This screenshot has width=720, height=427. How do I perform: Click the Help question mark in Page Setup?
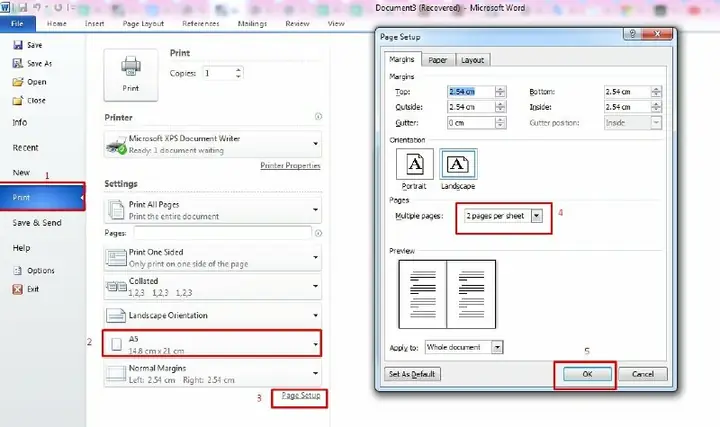[632, 34]
